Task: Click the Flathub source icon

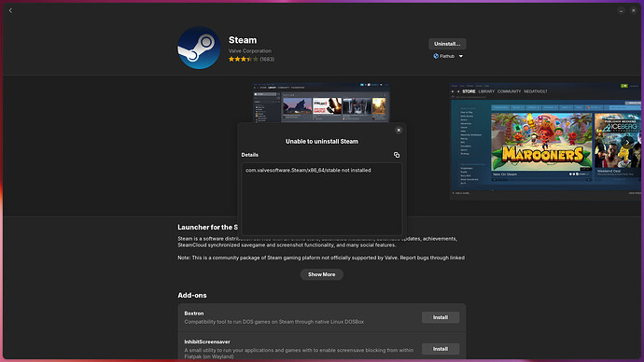Action: [x=436, y=56]
